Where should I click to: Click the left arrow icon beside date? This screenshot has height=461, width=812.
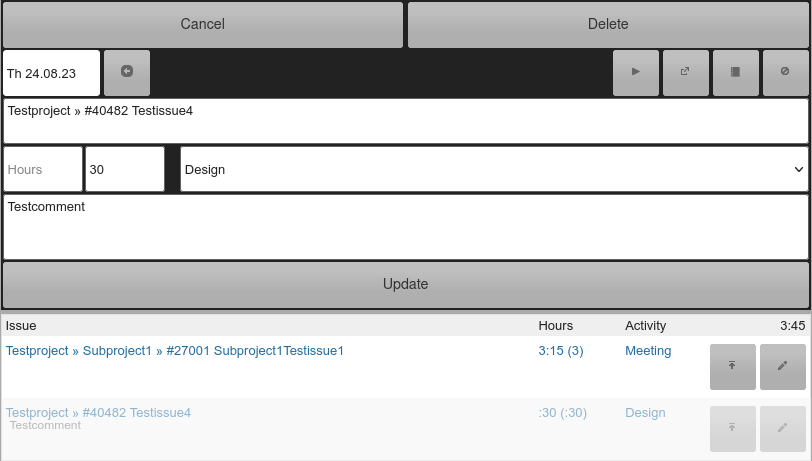pyautogui.click(x=127, y=73)
